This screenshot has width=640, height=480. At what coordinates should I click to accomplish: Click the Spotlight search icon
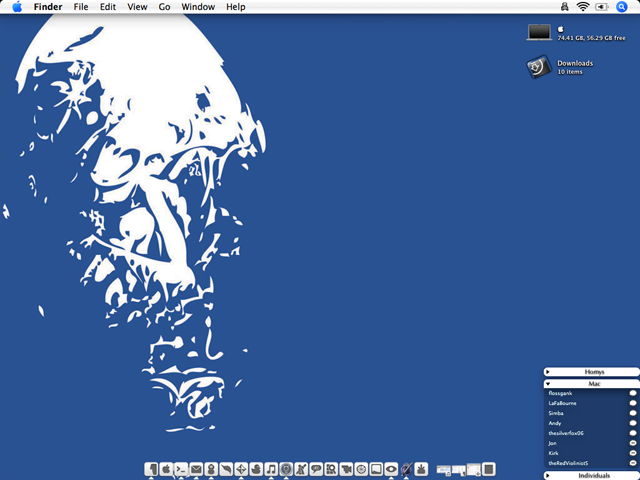pyautogui.click(x=621, y=7)
